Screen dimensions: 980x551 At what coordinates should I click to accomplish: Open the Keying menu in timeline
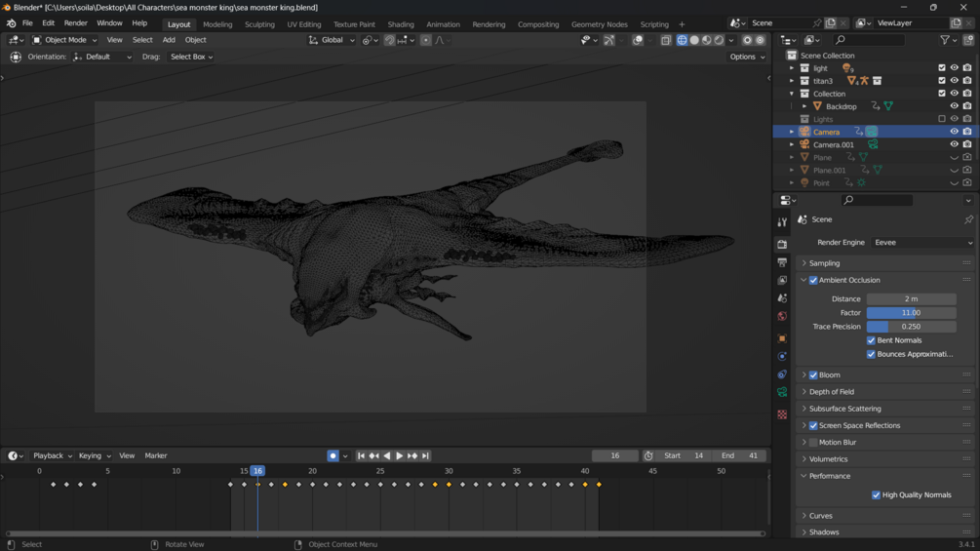(94, 455)
